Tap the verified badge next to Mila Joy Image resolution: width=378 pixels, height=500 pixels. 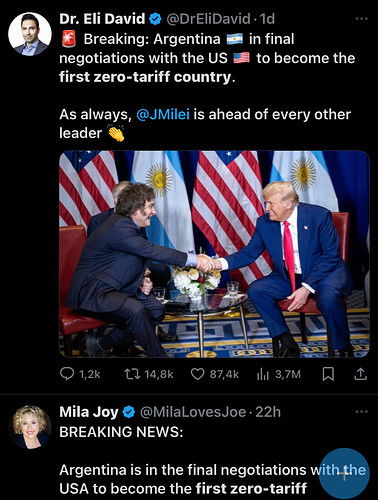pyautogui.click(x=129, y=413)
